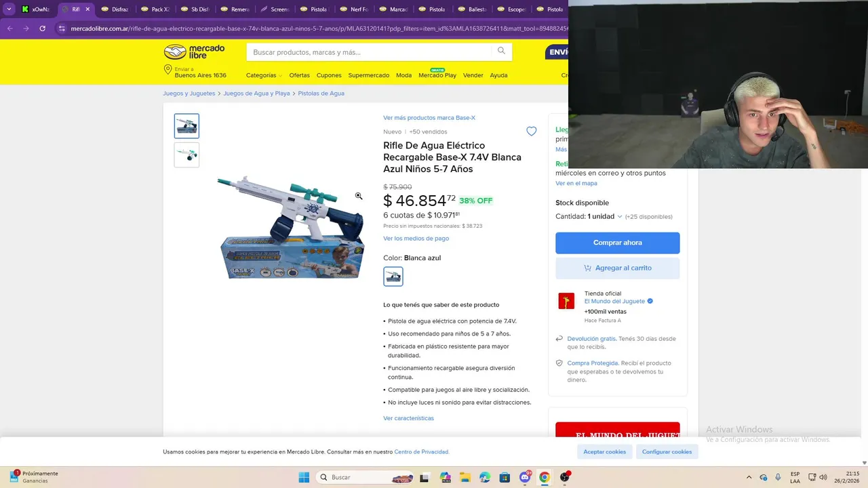This screenshot has width=868, height=488.
Task: Click Comprar ahora button
Action: coord(618,243)
